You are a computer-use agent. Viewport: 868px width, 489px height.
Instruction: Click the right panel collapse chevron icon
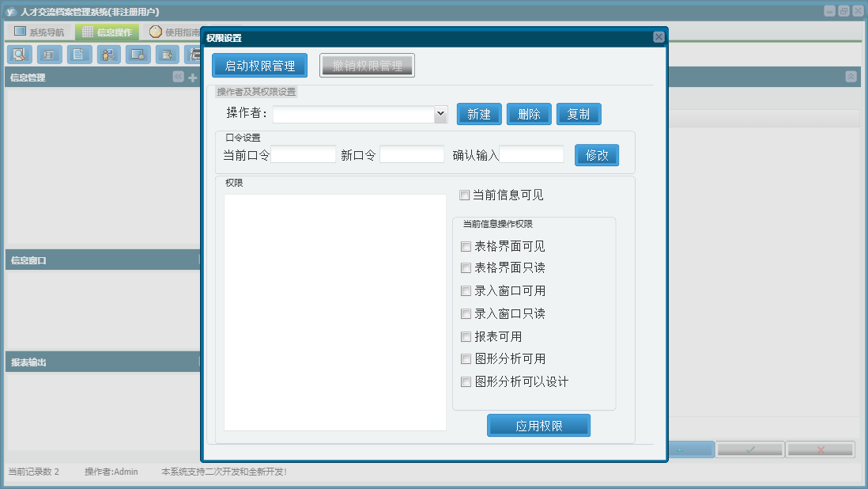click(x=851, y=77)
